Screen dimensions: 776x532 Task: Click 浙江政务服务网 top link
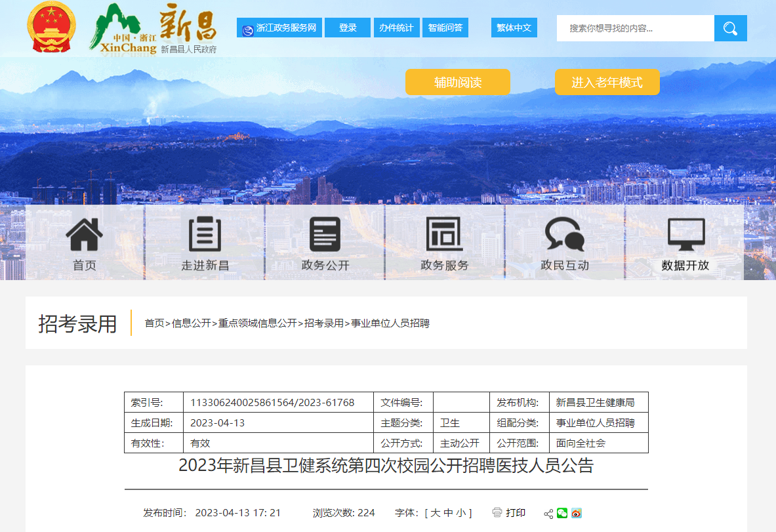279,28
